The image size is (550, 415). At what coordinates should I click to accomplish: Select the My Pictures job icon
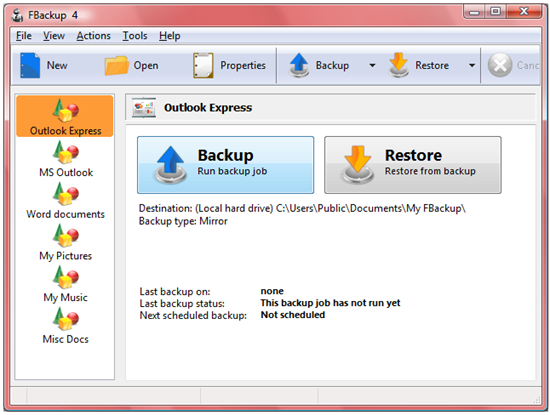[x=66, y=236]
